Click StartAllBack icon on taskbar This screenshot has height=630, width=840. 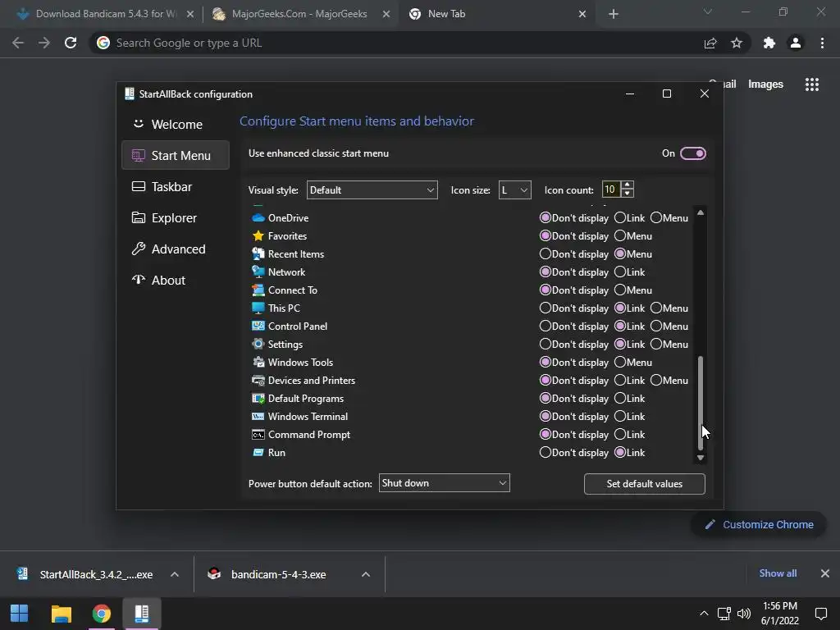point(141,614)
